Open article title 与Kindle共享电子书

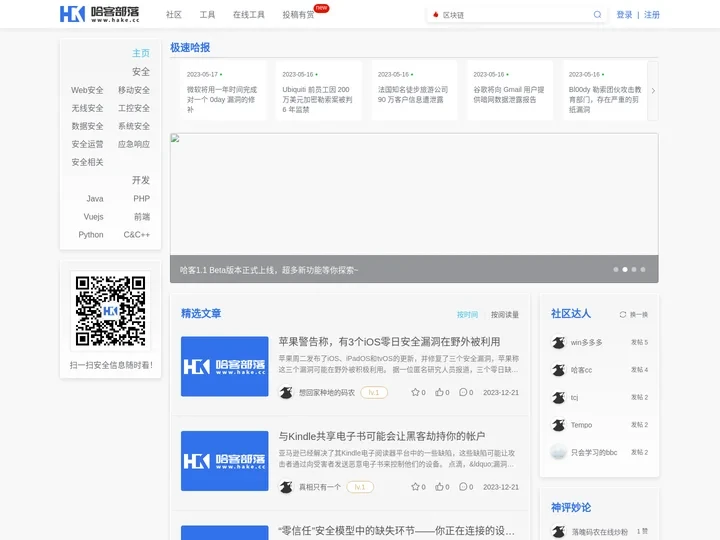(382, 436)
